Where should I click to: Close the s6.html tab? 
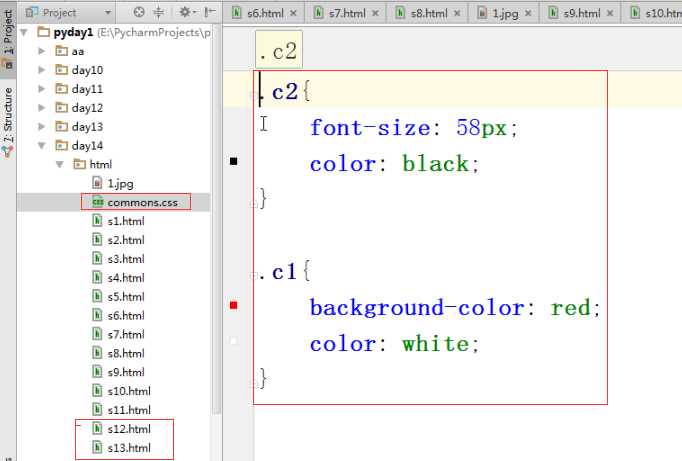click(294, 13)
